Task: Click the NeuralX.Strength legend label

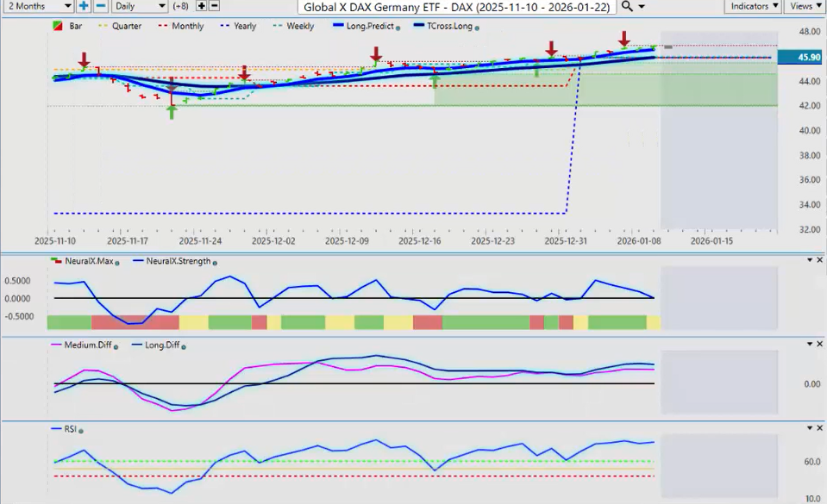Action: [x=179, y=261]
